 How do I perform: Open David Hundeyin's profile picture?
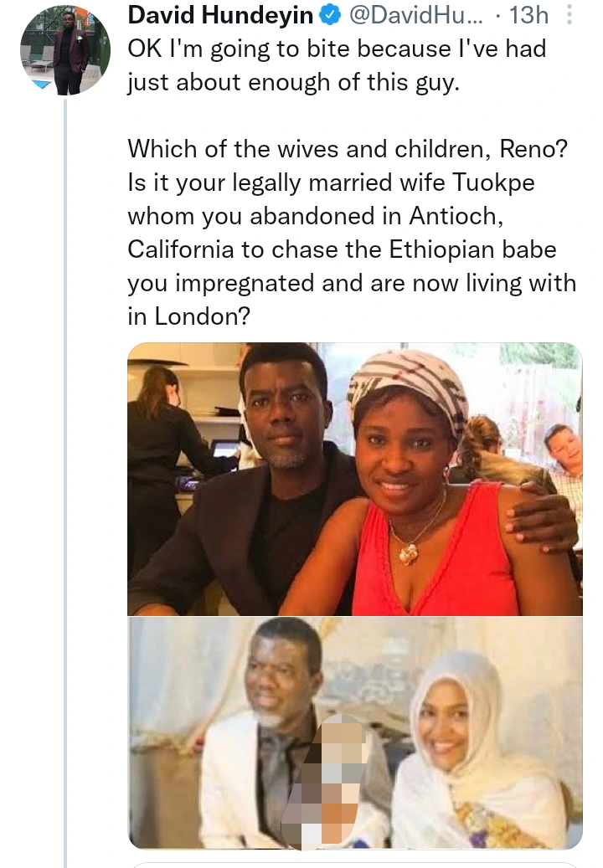[x=64, y=49]
